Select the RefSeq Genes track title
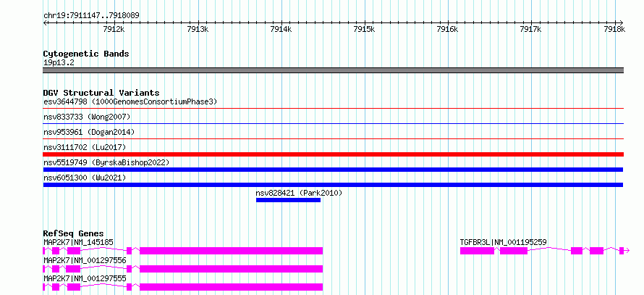This screenshot has width=644, height=295. point(74,233)
